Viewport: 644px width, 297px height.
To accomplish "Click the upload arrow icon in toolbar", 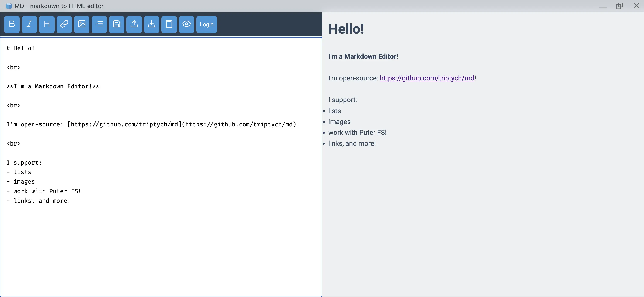I will coord(134,24).
